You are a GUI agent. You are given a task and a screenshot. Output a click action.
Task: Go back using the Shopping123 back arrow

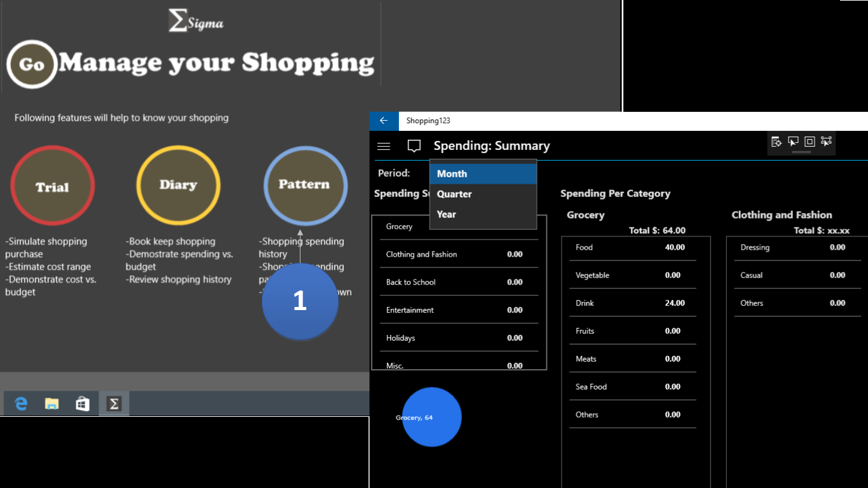point(384,121)
